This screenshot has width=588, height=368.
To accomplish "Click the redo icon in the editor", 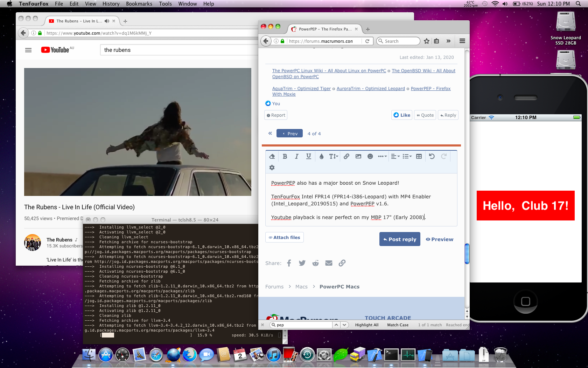I will tap(444, 156).
